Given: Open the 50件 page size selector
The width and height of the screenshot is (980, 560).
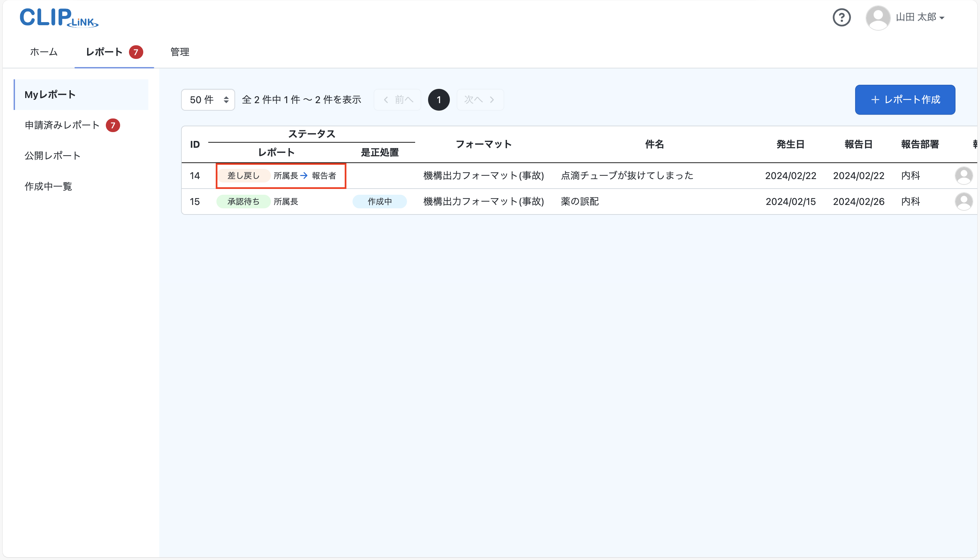Looking at the screenshot, I should tap(208, 100).
